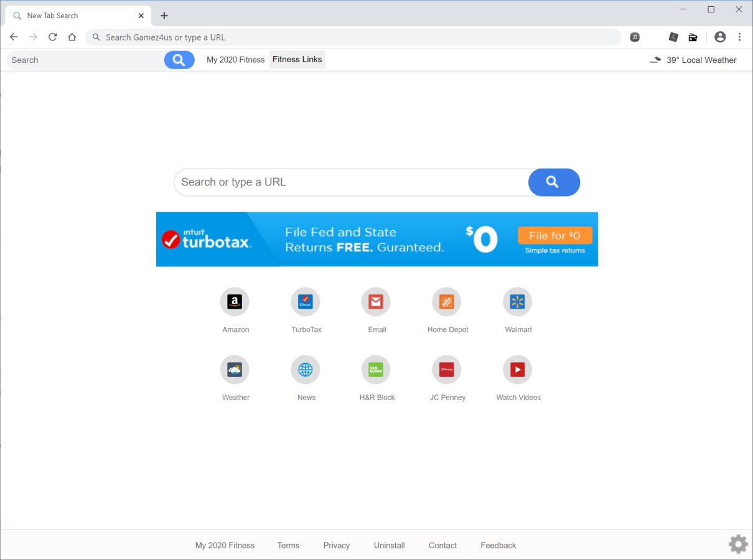Minimize the browser window
The width and height of the screenshot is (753, 560).
coord(683,9)
